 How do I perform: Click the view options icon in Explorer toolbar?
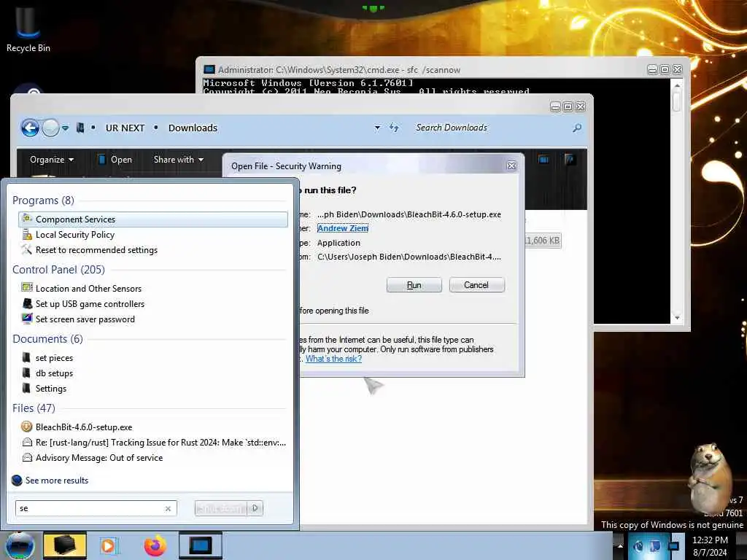543,160
